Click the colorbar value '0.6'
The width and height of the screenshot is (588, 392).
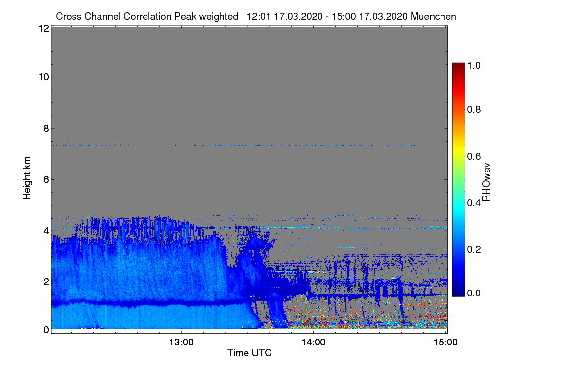pyautogui.click(x=473, y=156)
